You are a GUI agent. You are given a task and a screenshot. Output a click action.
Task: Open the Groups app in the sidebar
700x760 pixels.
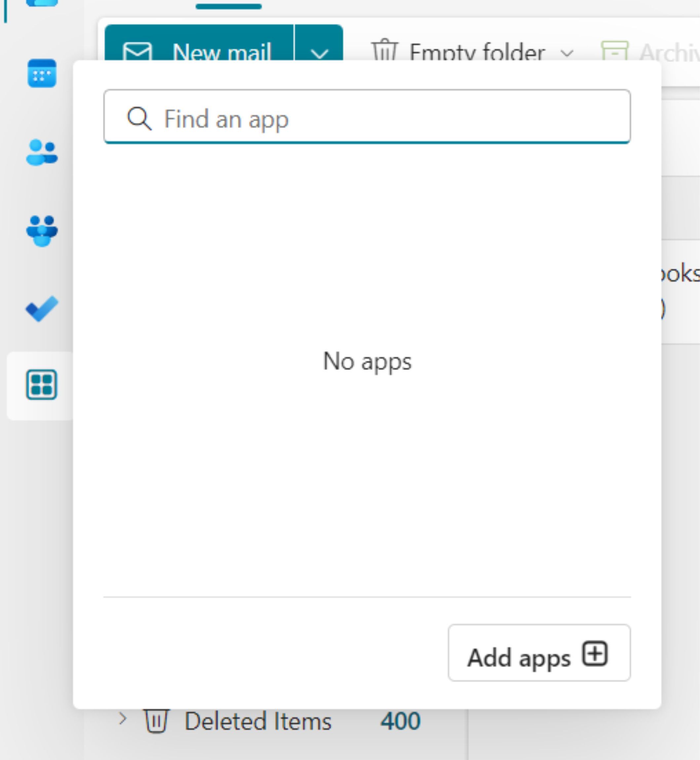(x=42, y=231)
